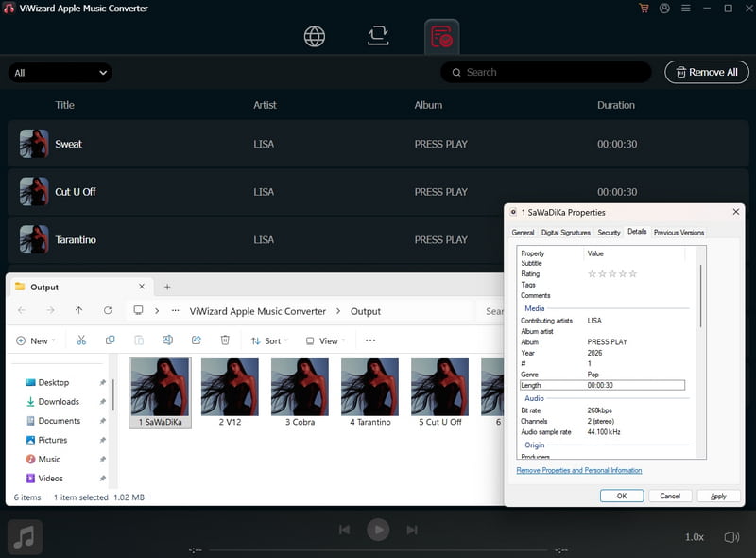Click the Share icon

[197, 340]
